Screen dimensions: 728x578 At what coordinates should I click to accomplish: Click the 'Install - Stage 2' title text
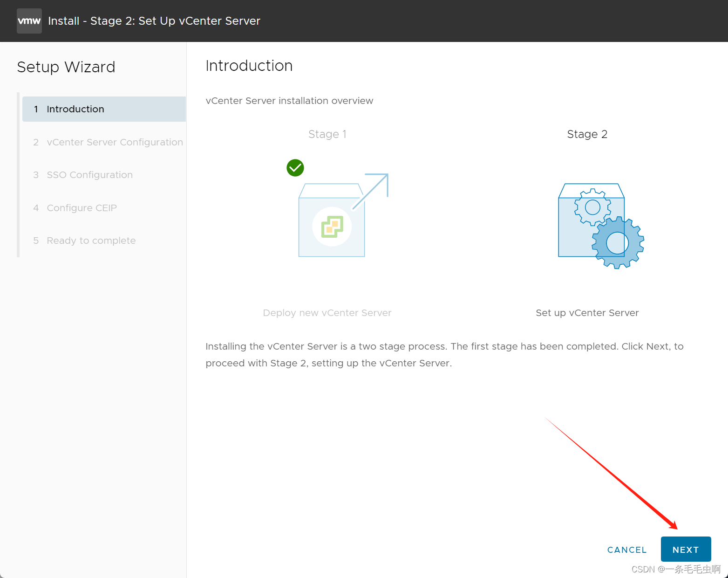[x=154, y=21]
